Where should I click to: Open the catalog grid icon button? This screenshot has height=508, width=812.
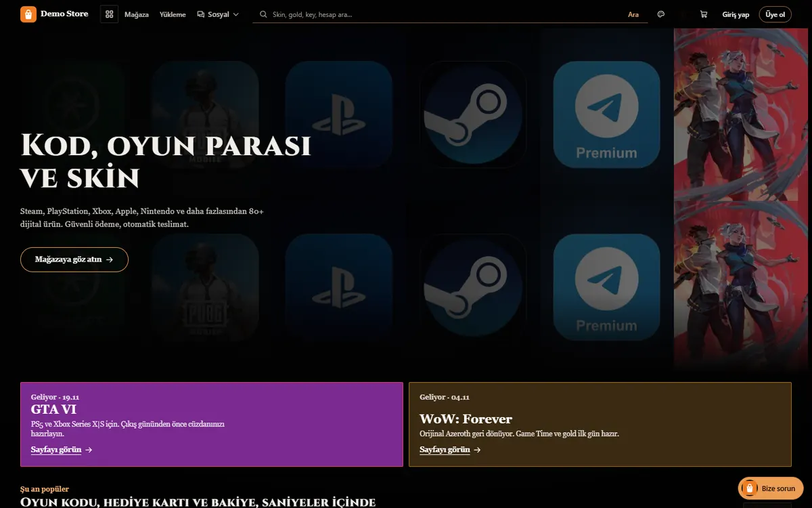[x=109, y=14]
